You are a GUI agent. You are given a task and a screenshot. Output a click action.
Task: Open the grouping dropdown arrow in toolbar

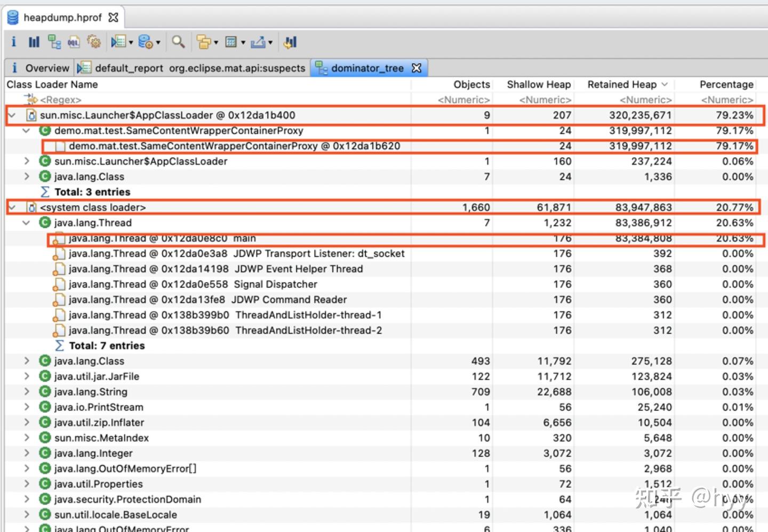point(216,43)
